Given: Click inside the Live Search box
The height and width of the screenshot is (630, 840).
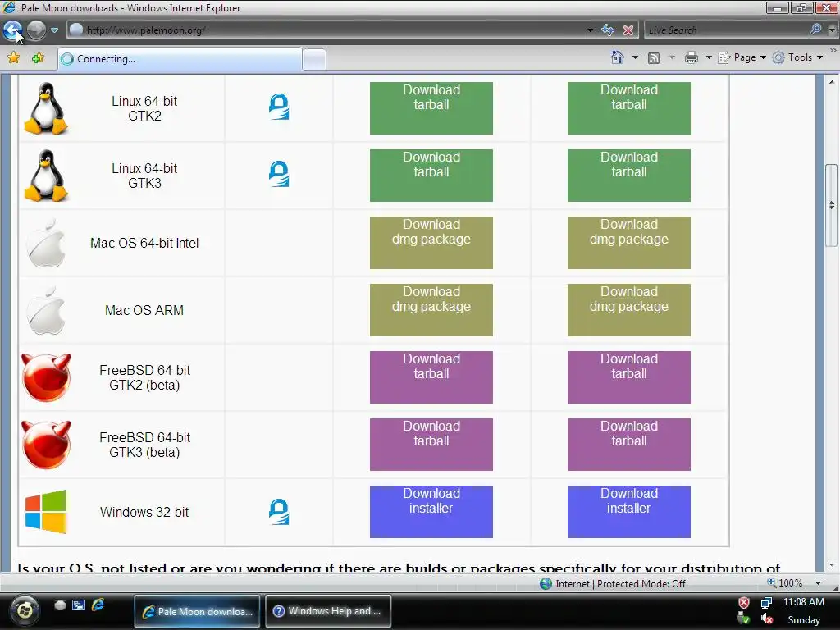Looking at the screenshot, I should [x=726, y=30].
